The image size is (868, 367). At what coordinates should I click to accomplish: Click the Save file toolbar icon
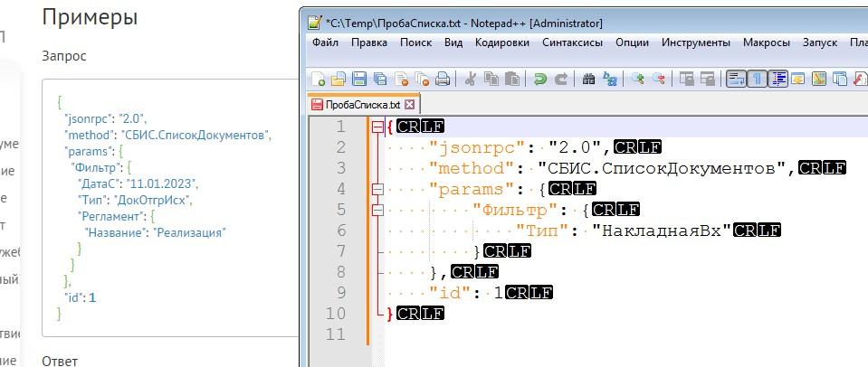[359, 79]
